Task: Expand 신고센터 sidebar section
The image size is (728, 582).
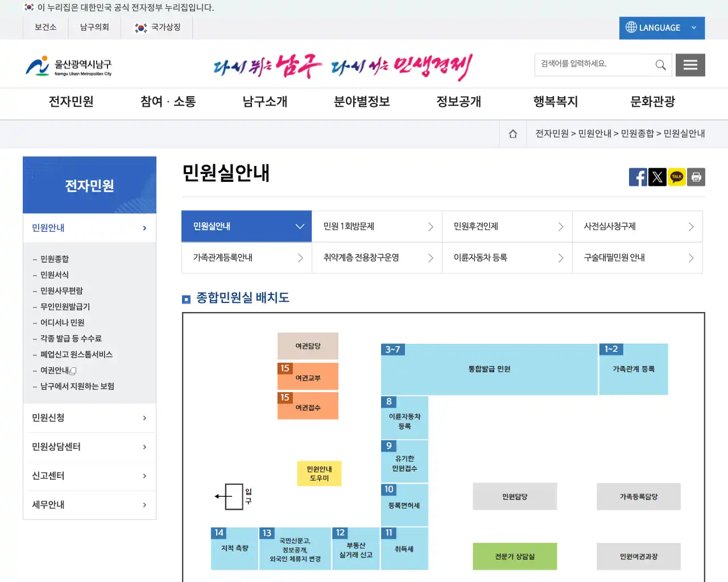Action: coord(89,476)
